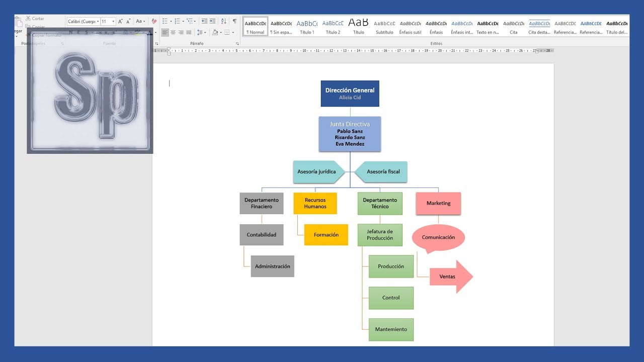The height and width of the screenshot is (362, 644).
Task: Select the Control box
Action: (391, 298)
